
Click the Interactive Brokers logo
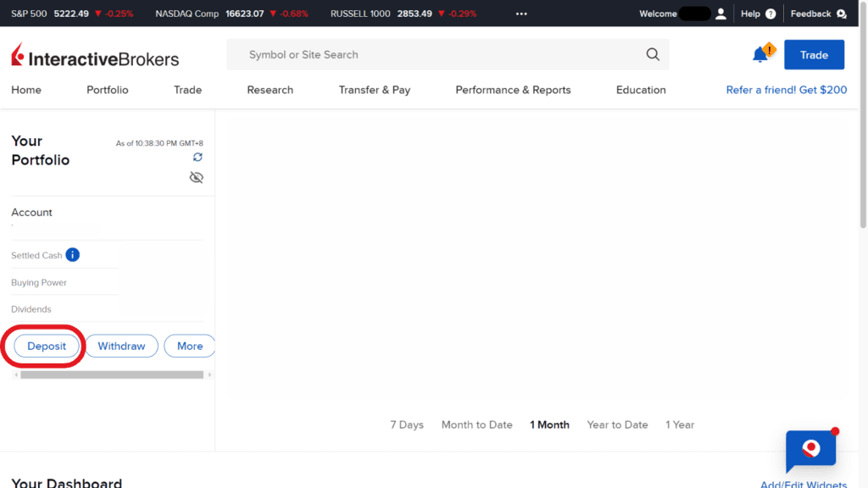(95, 58)
